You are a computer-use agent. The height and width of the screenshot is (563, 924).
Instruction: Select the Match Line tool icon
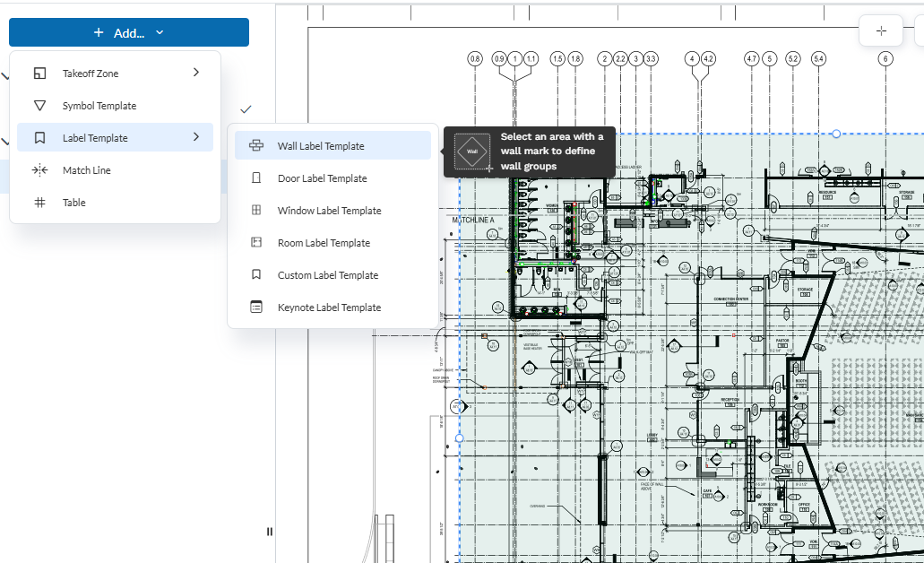[39, 169]
